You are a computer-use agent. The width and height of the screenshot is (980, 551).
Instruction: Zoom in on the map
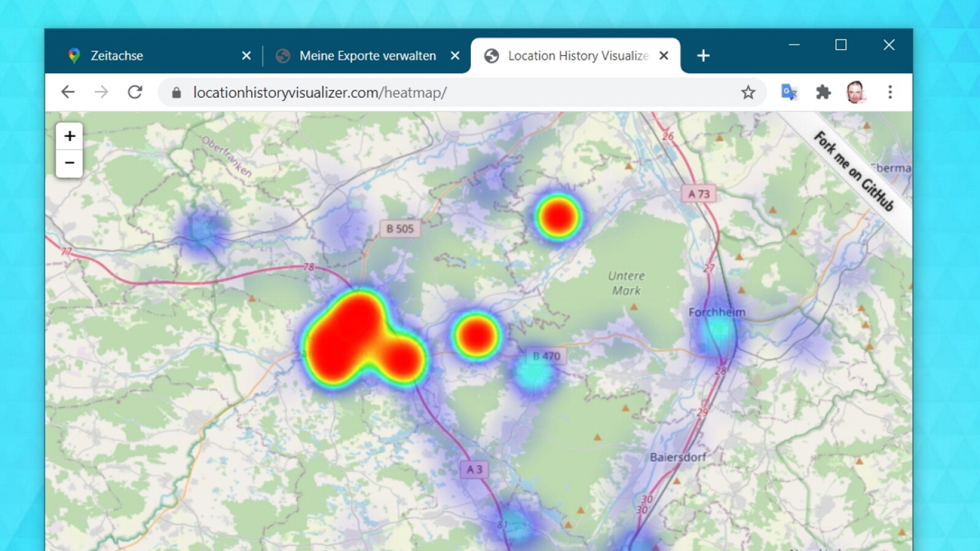pos(69,136)
